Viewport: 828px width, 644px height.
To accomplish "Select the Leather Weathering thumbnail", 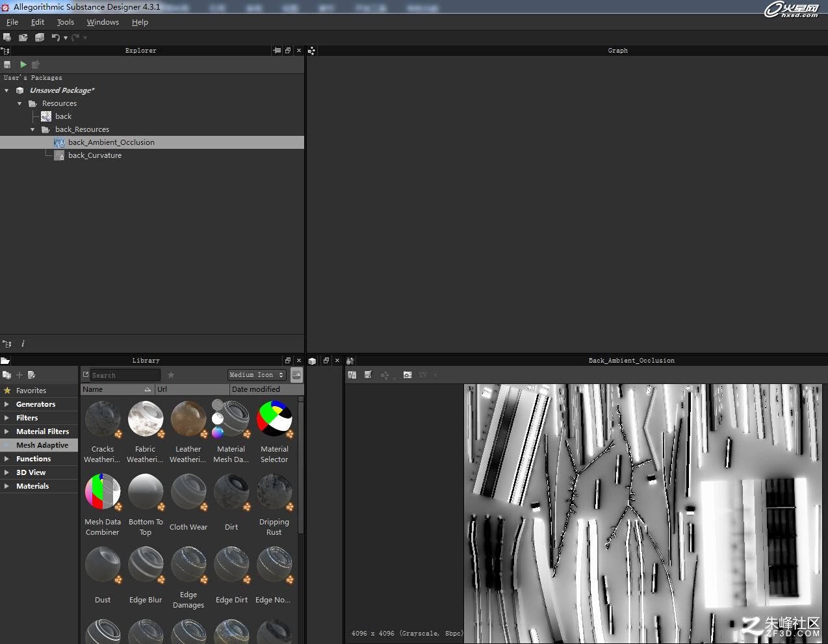I will pyautogui.click(x=188, y=419).
